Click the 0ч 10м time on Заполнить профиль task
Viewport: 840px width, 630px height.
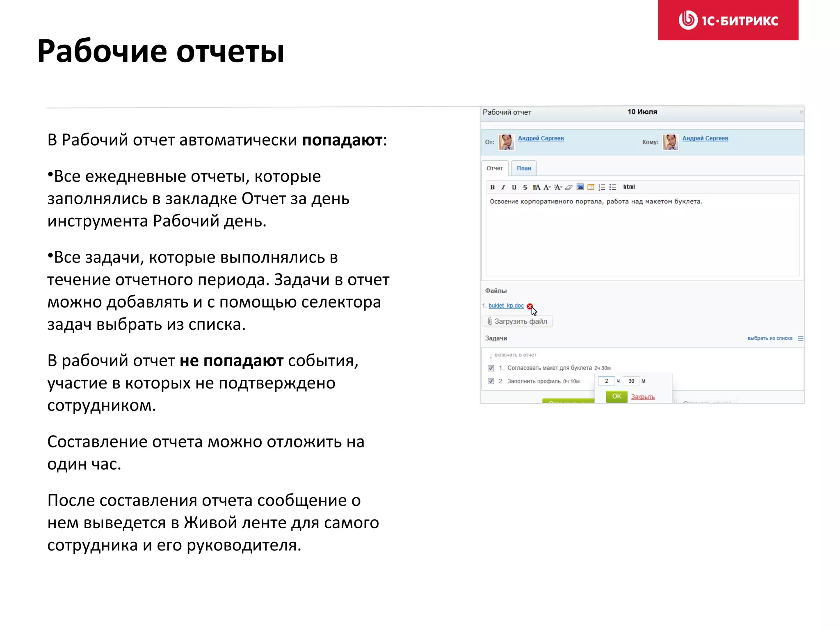pos(571,381)
